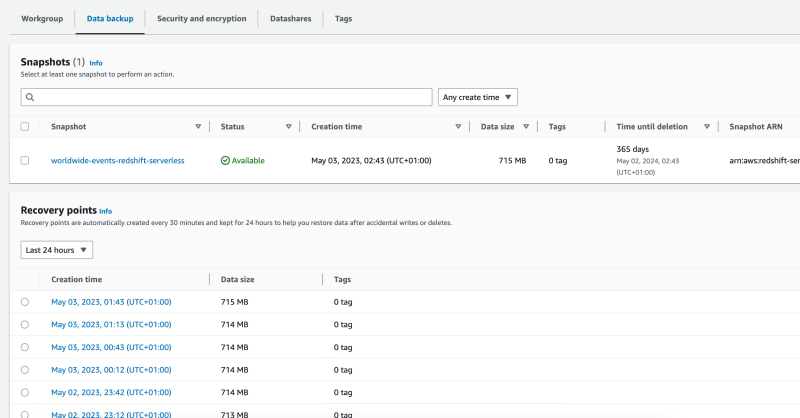This screenshot has width=800, height=418.
Task: Open recovery point May 03, 2023, 01:13
Action: click(x=111, y=325)
